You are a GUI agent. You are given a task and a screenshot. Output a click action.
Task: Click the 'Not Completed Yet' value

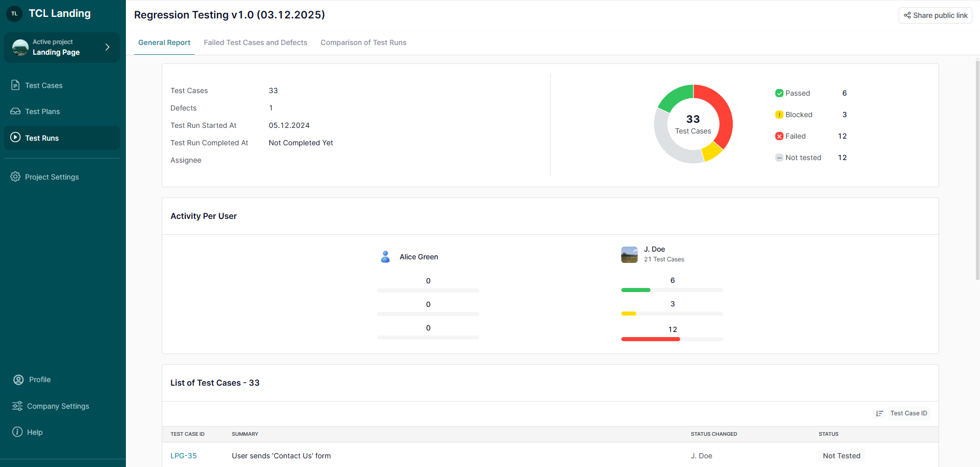pos(301,143)
